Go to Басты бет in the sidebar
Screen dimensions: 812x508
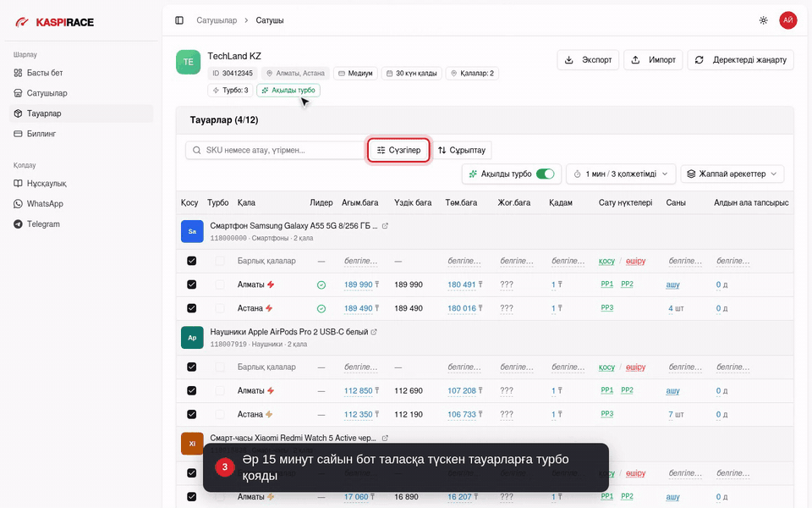coord(81,73)
